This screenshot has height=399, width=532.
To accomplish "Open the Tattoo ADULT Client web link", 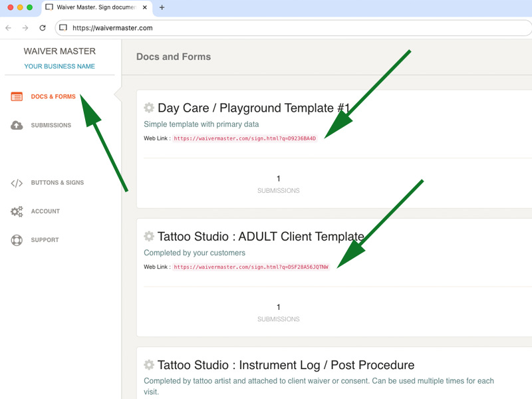I will (x=251, y=267).
